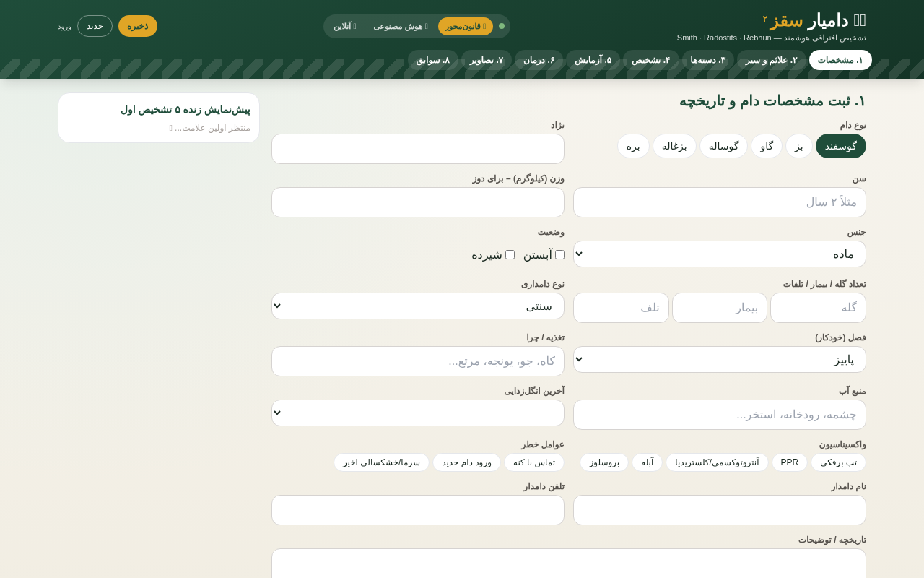Select the ۶. درمان tab
Image resolution: width=924 pixels, height=578 pixels.
click(539, 60)
